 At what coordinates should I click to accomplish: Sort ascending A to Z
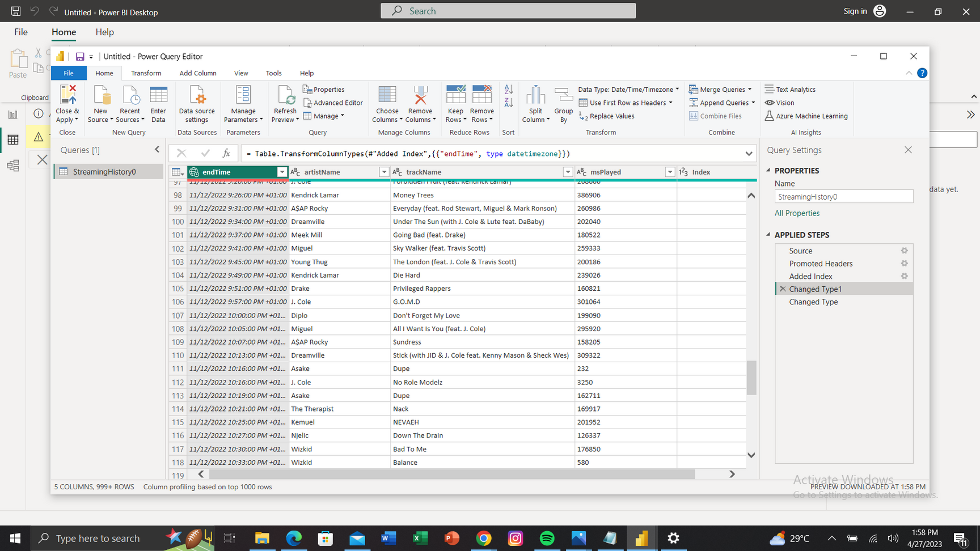[509, 90]
